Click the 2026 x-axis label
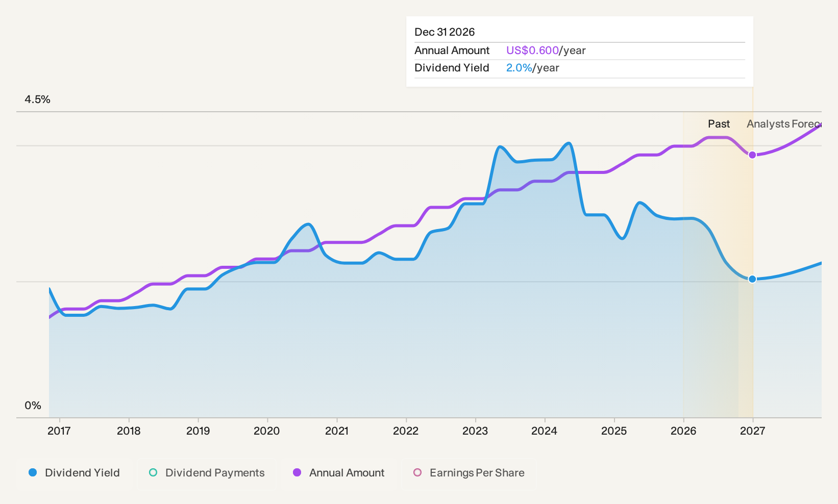Image resolution: width=838 pixels, height=504 pixels. 683,431
